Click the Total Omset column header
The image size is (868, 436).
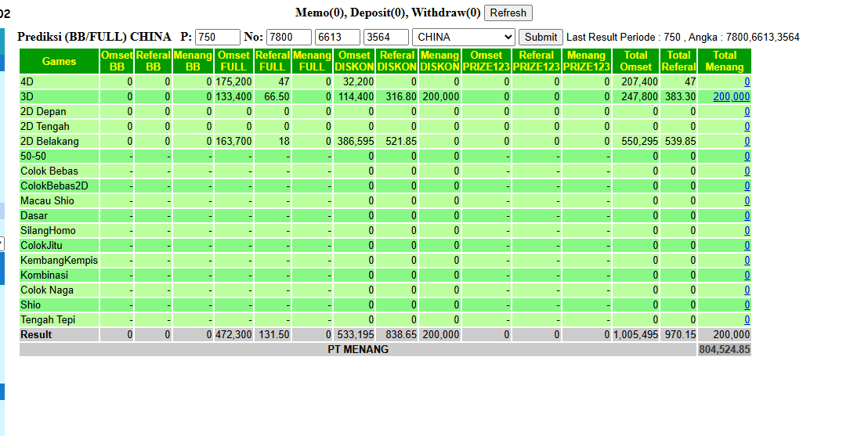pyautogui.click(x=635, y=61)
